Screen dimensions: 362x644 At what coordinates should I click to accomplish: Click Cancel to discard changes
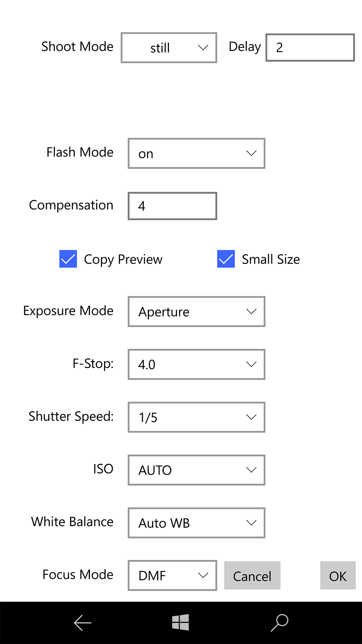(x=252, y=576)
